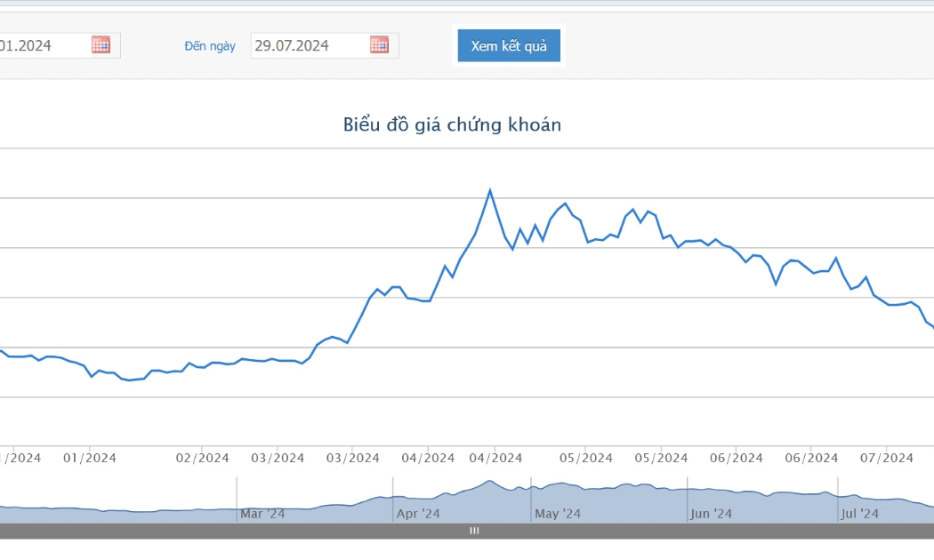
Task: Click the first 05/2024 x-axis label
Action: [585, 459]
